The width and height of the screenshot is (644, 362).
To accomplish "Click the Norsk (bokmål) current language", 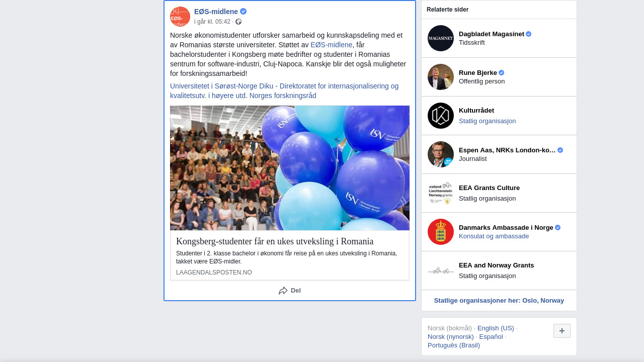I will 450,328.
